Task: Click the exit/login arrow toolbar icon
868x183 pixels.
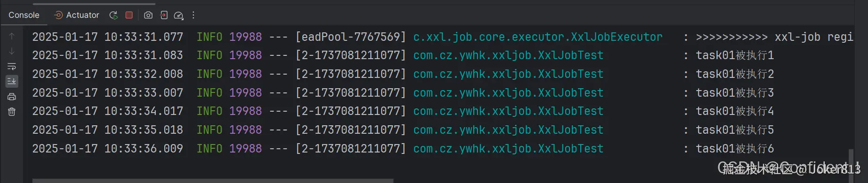Action: click(163, 15)
